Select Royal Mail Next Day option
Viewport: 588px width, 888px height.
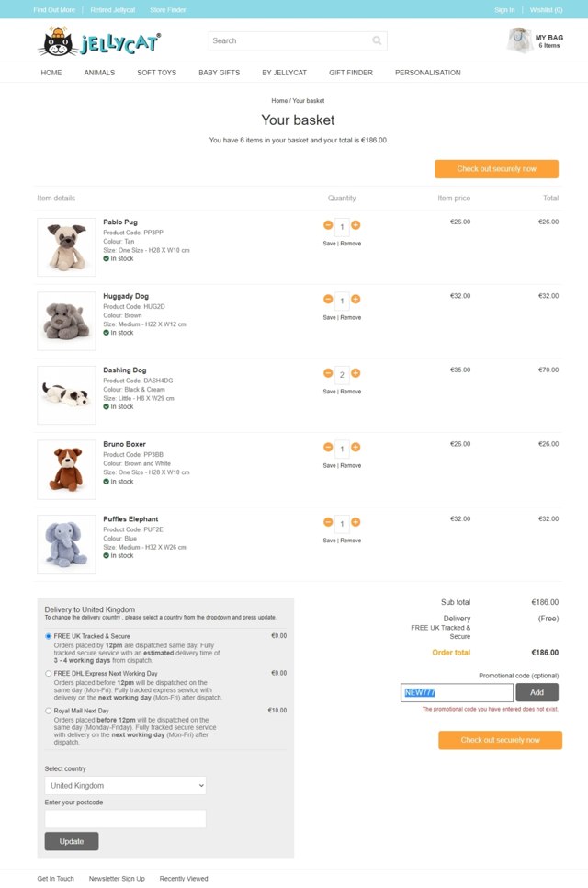tap(49, 711)
